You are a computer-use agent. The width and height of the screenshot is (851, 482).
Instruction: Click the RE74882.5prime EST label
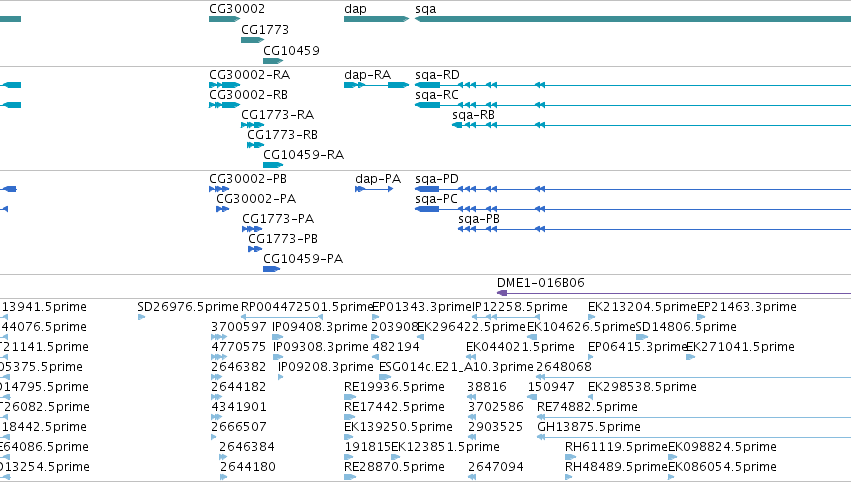pos(587,407)
